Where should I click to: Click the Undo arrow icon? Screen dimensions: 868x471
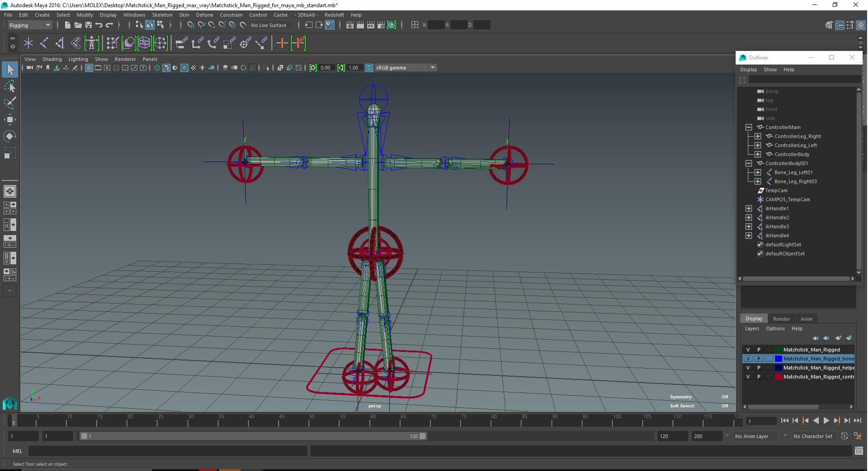(99, 25)
